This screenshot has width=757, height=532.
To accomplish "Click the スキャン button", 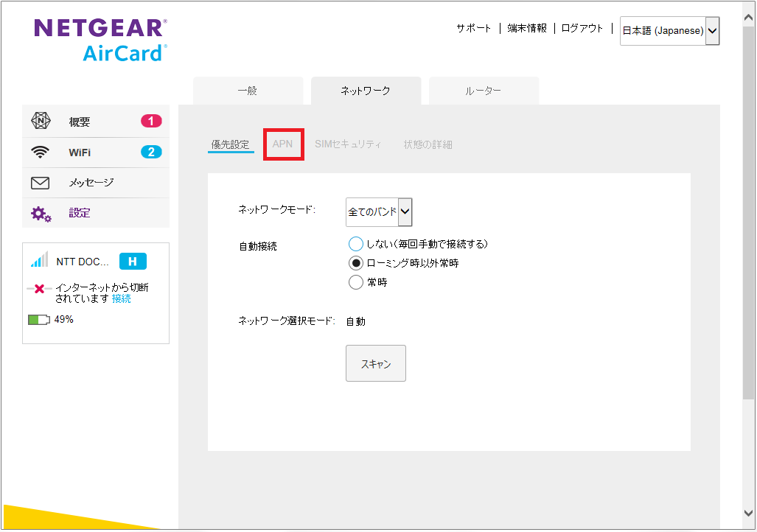I will [x=376, y=363].
